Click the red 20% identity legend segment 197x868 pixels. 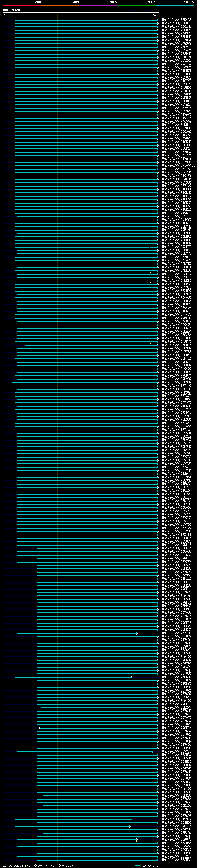coord(22,6)
